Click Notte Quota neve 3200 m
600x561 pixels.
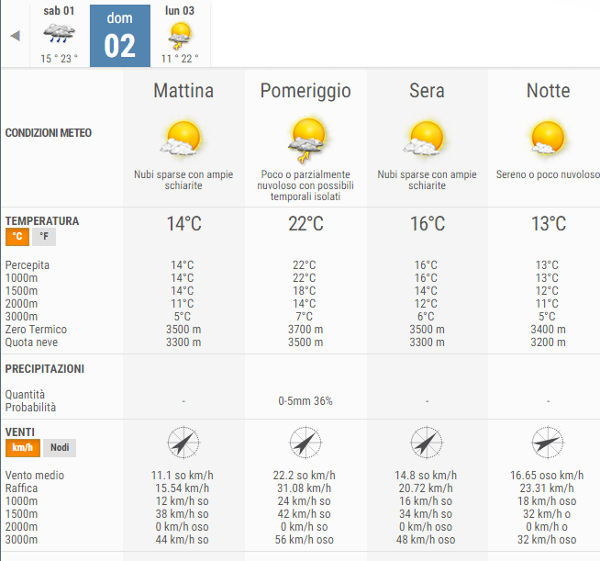(548, 342)
